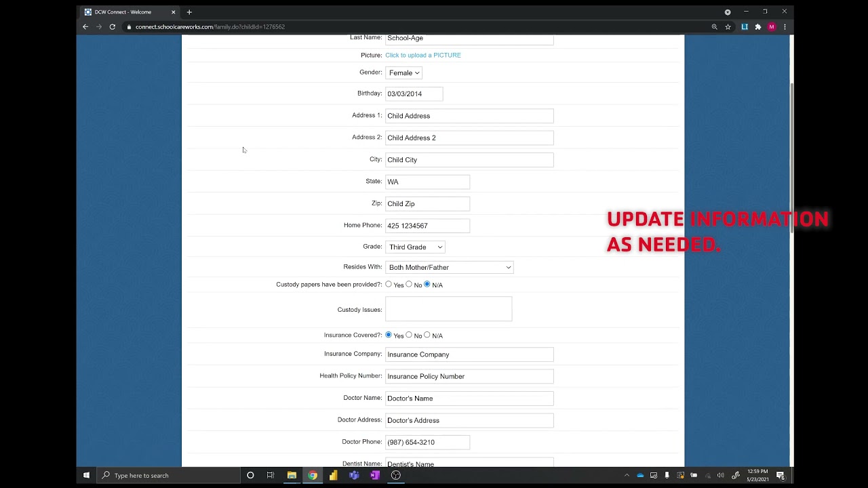This screenshot has height=488, width=868.
Task: Open Cortana from the taskbar
Action: coord(250,476)
